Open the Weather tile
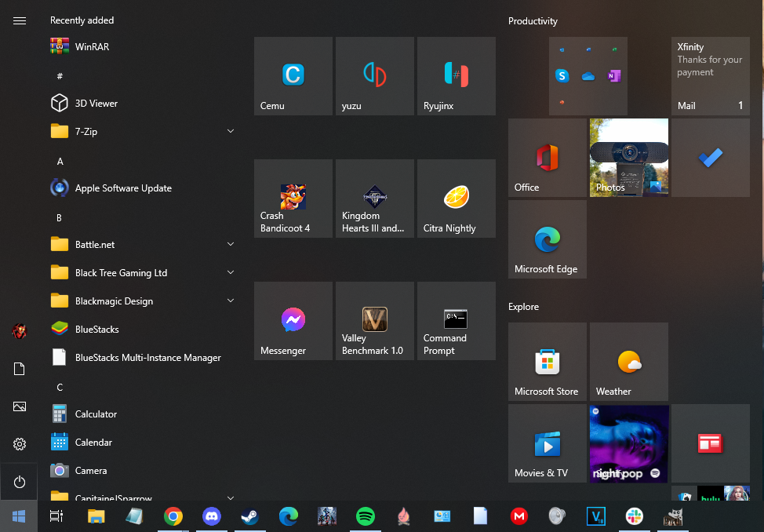The image size is (764, 532). [628, 362]
